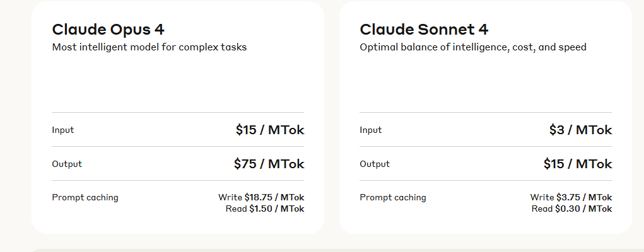Screen dimensions: 644x252
Task: Click the Input label in Opus 4 card
Action: tap(63, 130)
